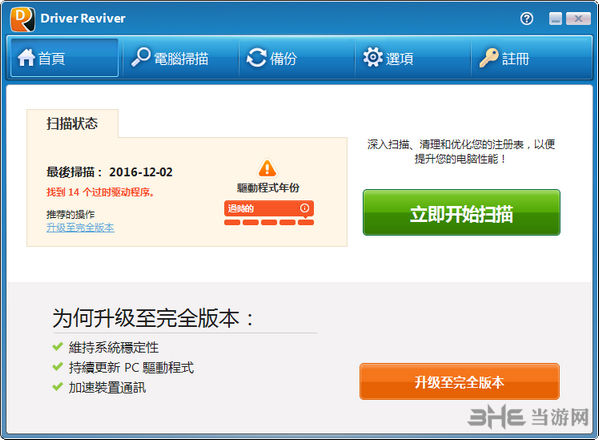Open the 電腦掃描 scan tab
Screen dimensions: 599x440
pos(180,58)
